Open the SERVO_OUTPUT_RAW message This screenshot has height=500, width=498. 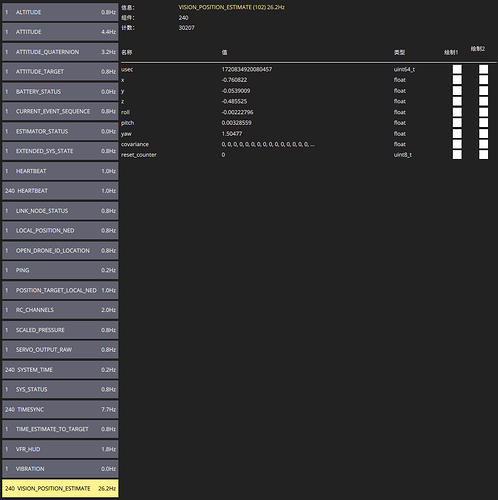click(x=60, y=350)
